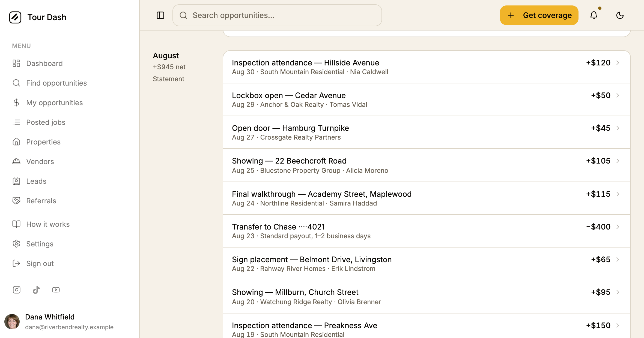Click the Referrals handshake icon
Screen dimensions: 644x338
[16, 201]
